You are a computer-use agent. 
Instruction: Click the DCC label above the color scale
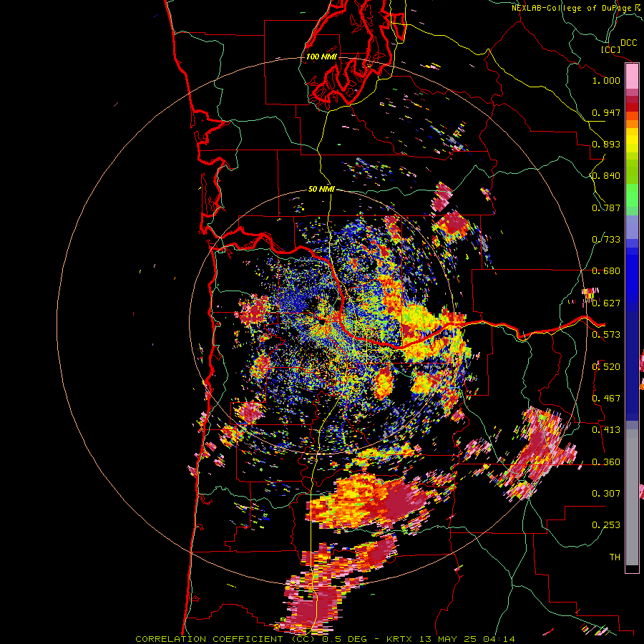[628, 43]
